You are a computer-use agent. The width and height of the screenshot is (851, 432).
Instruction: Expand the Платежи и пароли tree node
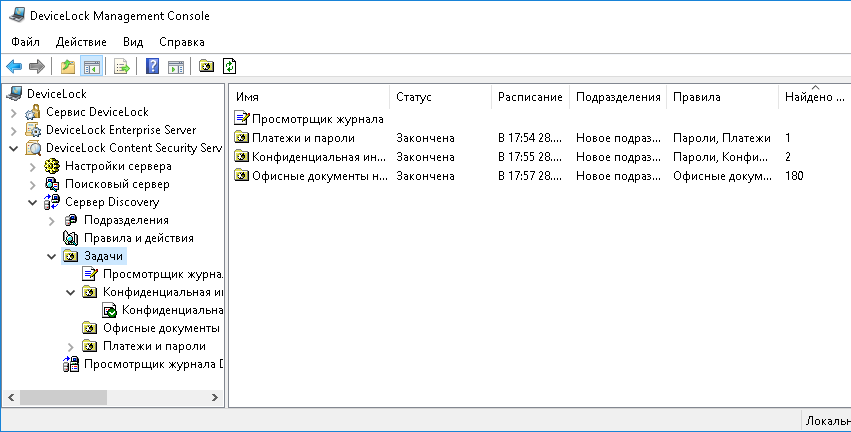pyautogui.click(x=71, y=346)
